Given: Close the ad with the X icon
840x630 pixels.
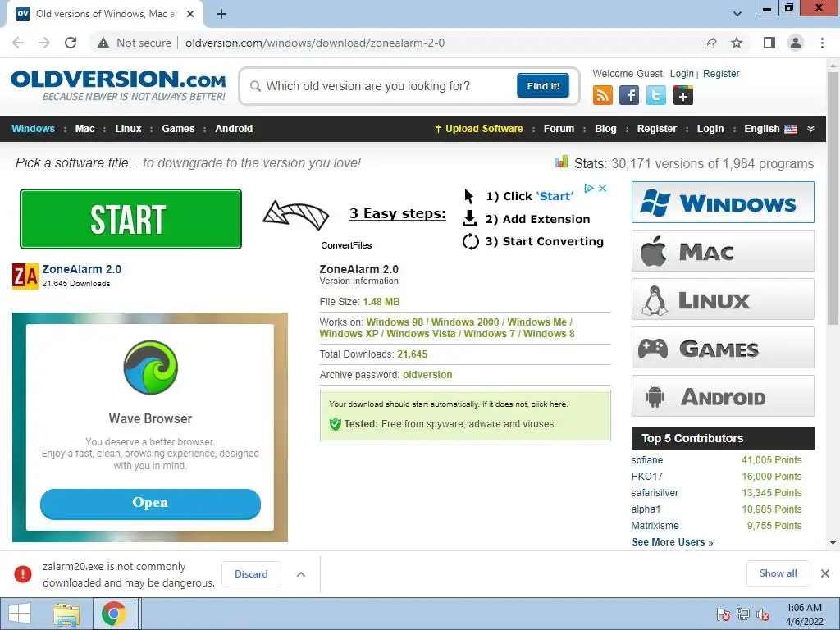Looking at the screenshot, I should [x=603, y=188].
